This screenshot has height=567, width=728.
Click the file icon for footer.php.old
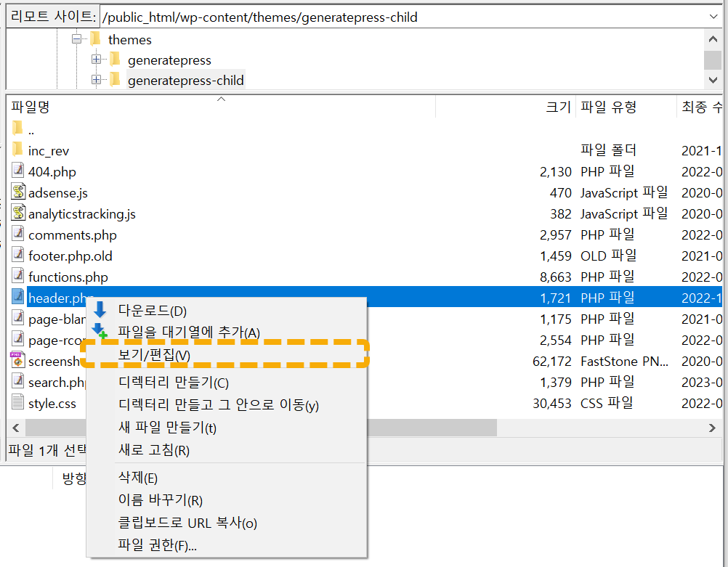click(x=17, y=255)
